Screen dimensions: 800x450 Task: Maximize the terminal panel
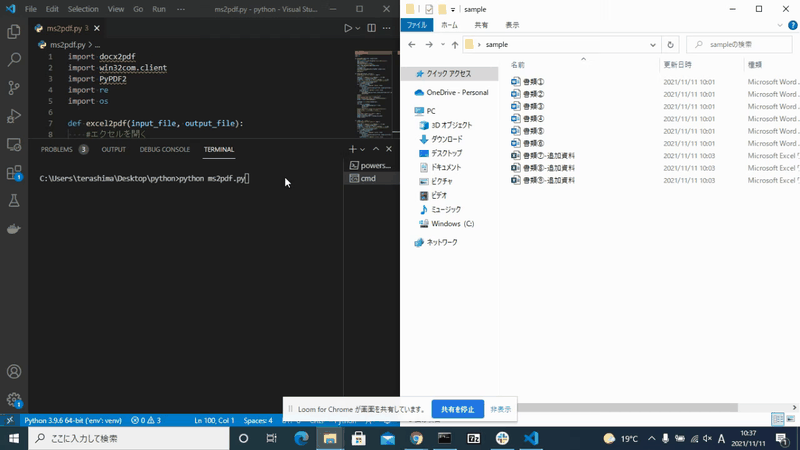click(376, 149)
